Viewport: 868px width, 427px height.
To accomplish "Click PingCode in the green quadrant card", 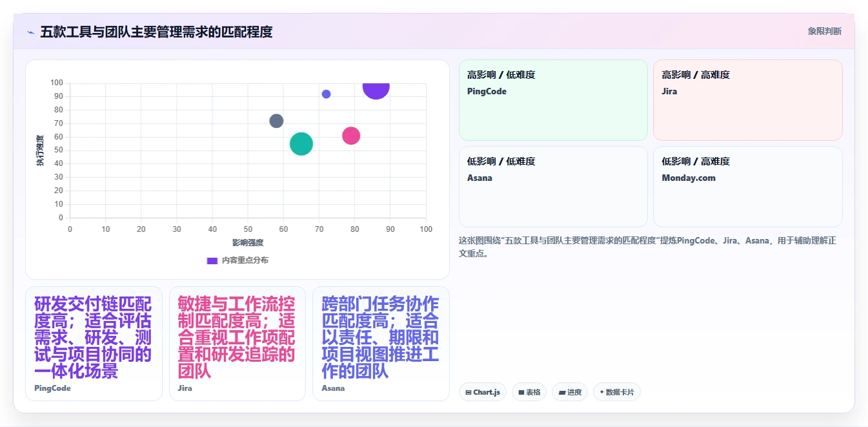I will coord(487,92).
